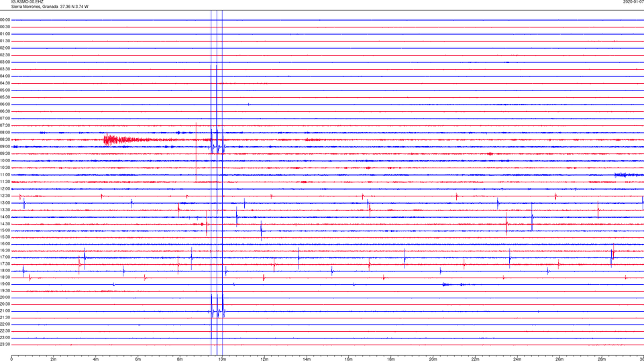Select the 06:00 time label

tap(5, 105)
